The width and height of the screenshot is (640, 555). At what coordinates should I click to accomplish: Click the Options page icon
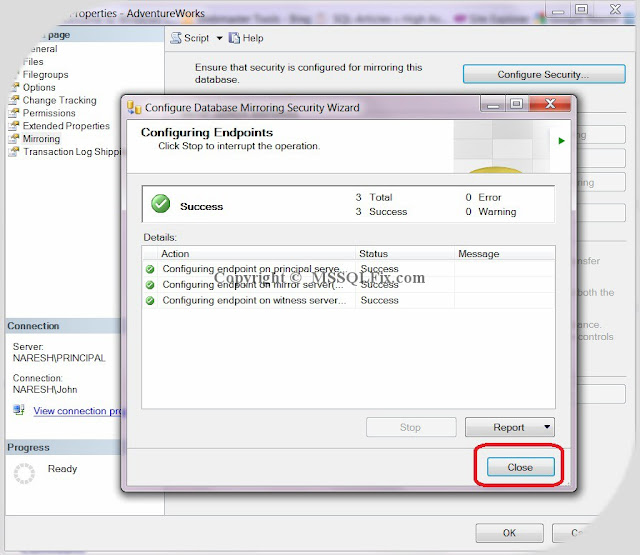point(15,87)
